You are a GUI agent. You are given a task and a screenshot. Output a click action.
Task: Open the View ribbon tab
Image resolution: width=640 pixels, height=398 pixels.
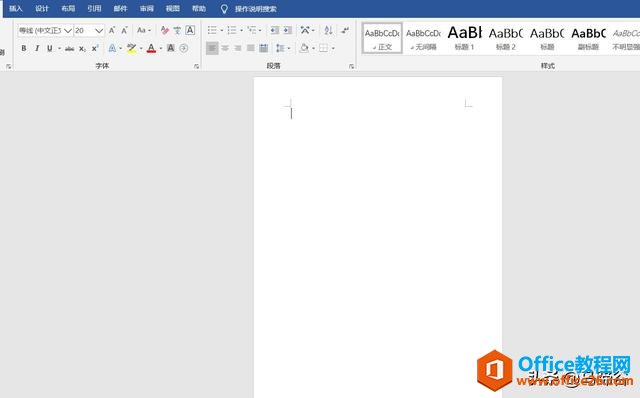point(173,9)
